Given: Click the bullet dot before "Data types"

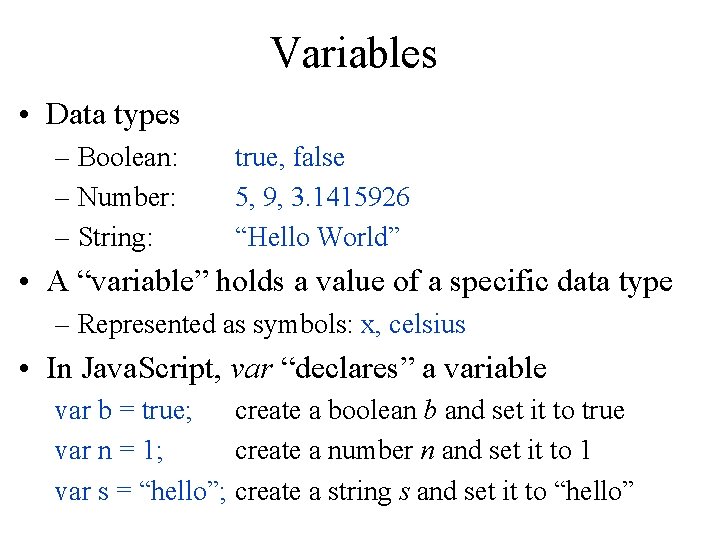Looking at the screenshot, I should (x=24, y=115).
